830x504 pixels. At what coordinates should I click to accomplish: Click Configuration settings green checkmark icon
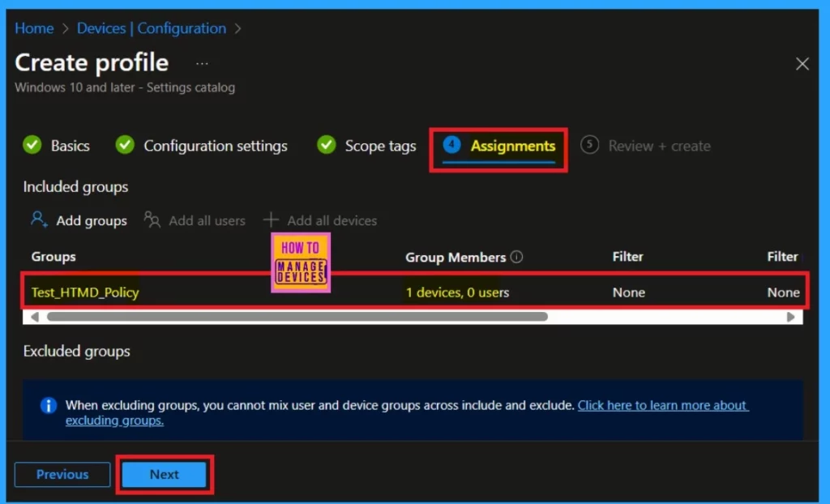(x=125, y=144)
